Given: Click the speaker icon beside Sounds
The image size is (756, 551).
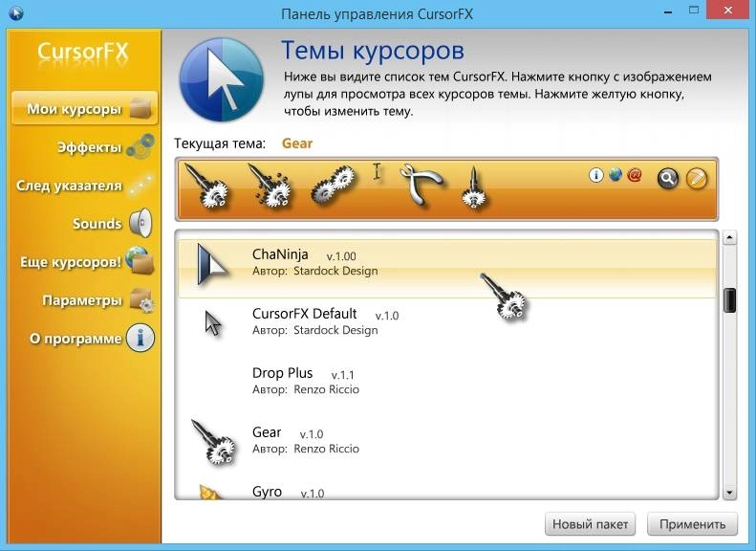Looking at the screenshot, I should [x=140, y=224].
